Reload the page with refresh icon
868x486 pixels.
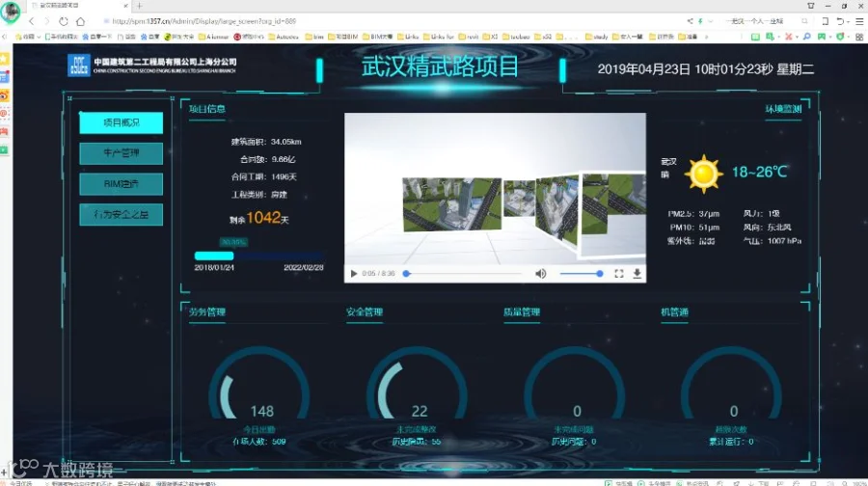[64, 21]
